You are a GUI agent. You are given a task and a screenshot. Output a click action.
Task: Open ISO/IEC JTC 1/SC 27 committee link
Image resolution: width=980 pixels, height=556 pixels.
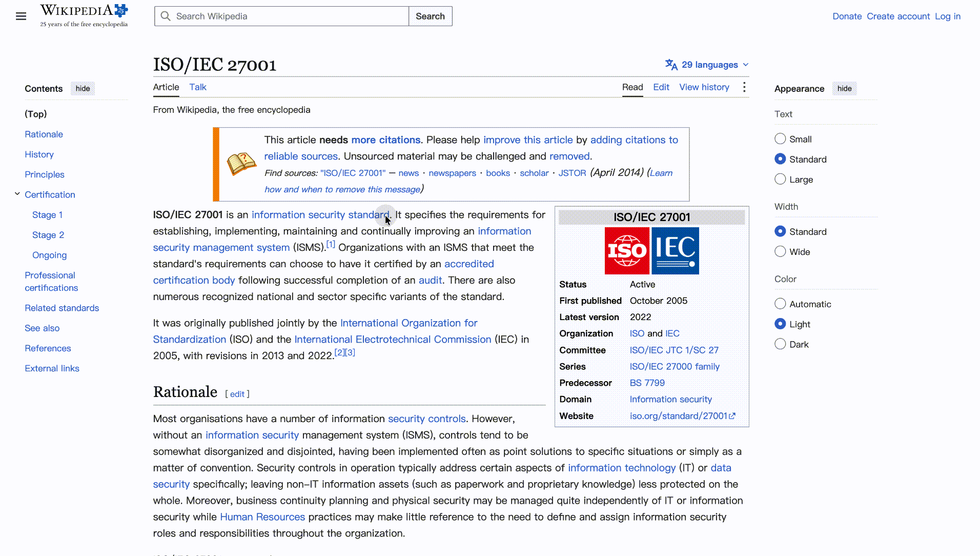(674, 350)
